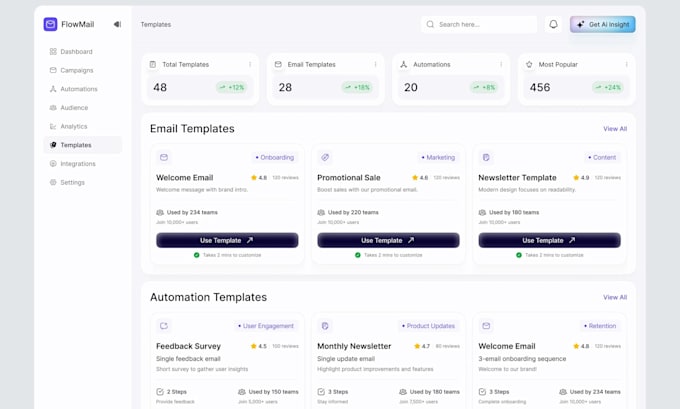Click the Templates page breadcrumb title
Viewport: 680px width, 409px height.
point(156,24)
